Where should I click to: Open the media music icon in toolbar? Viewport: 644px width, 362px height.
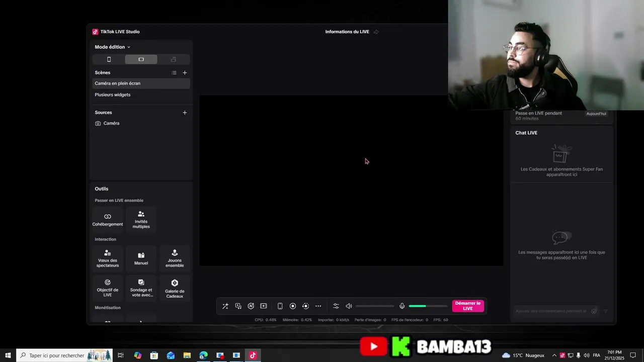[238, 306]
